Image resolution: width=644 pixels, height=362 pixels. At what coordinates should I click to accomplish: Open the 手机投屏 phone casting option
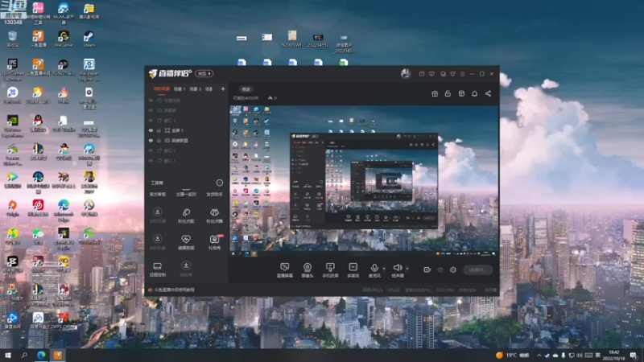(x=330, y=270)
